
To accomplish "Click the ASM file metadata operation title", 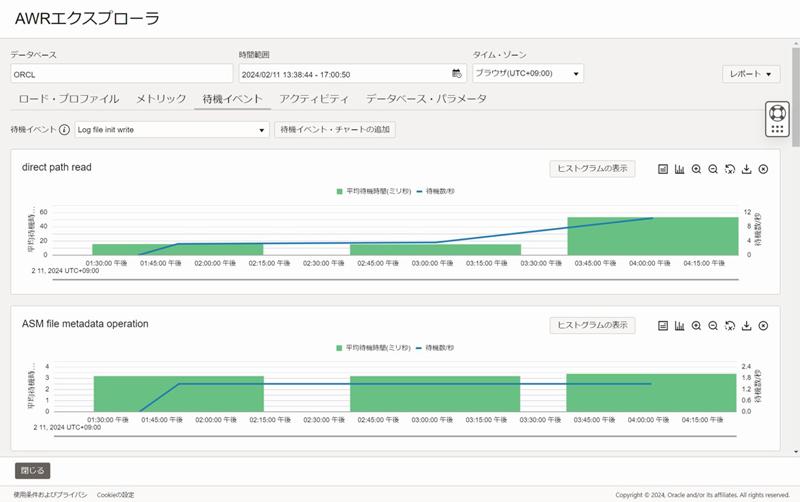I will pos(85,324).
